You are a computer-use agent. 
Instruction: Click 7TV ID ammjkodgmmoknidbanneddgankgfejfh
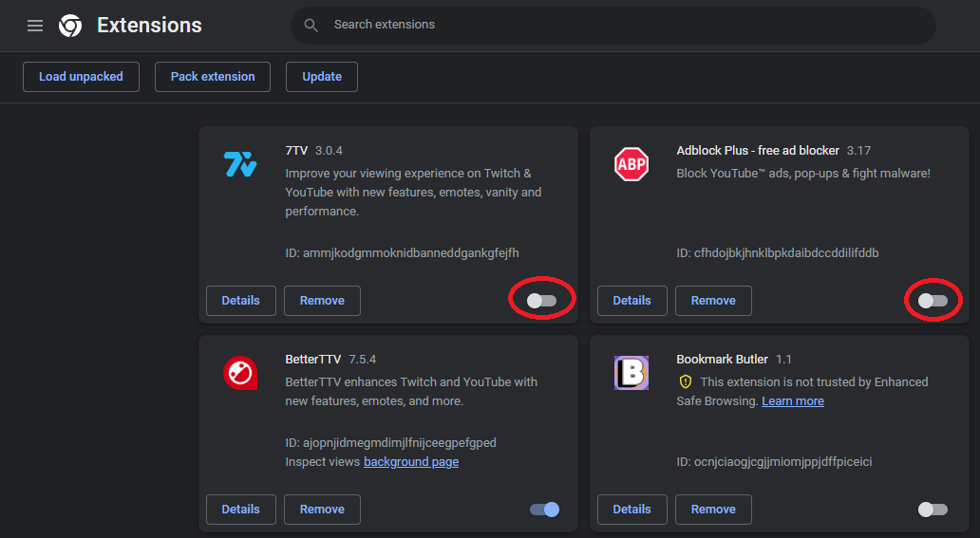click(x=402, y=253)
